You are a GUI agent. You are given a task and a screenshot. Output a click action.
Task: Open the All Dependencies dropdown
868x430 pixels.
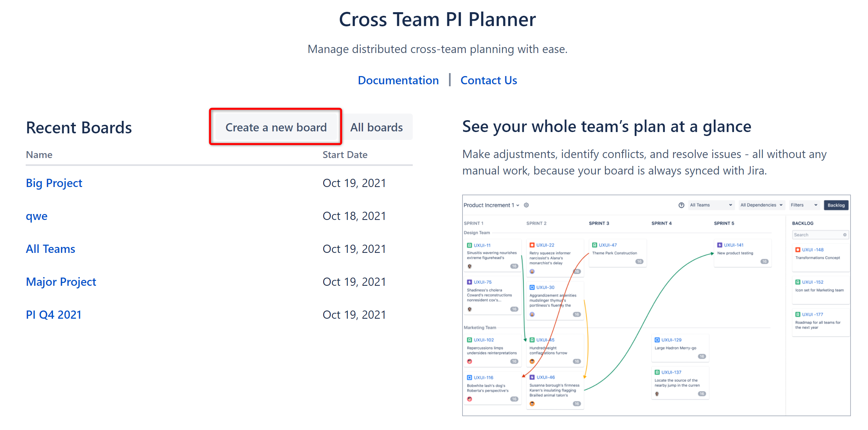click(x=762, y=205)
